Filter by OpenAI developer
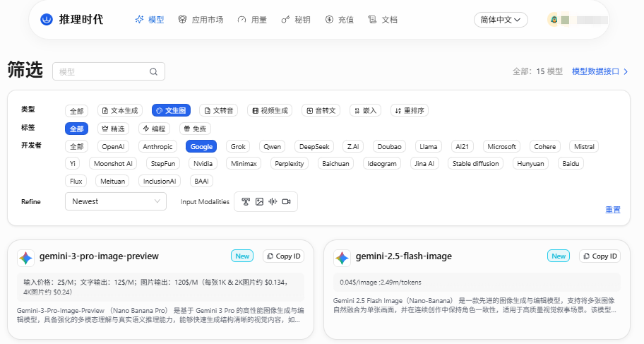This screenshot has width=644, height=344. [x=113, y=147]
